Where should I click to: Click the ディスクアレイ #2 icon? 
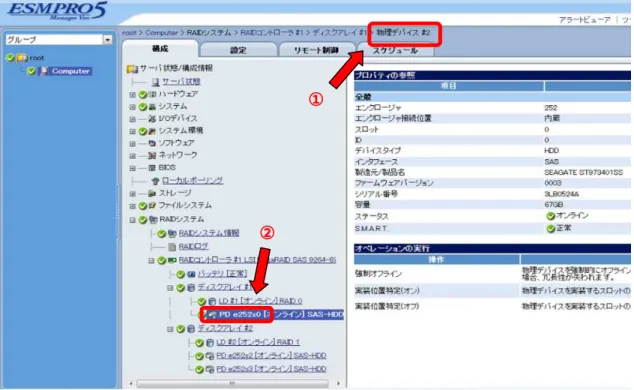tap(191, 329)
